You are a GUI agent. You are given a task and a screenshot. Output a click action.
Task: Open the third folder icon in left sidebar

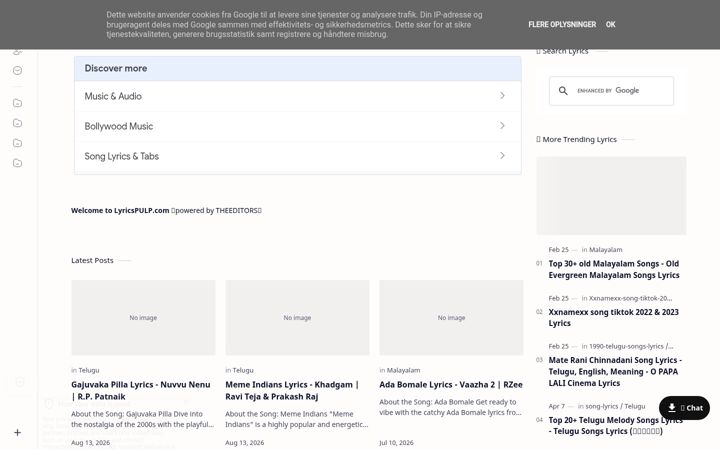click(17, 143)
